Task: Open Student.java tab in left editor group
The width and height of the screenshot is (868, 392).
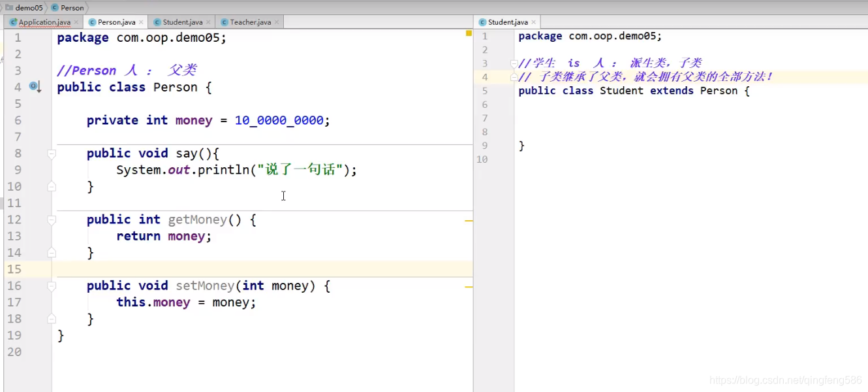Action: point(182,22)
